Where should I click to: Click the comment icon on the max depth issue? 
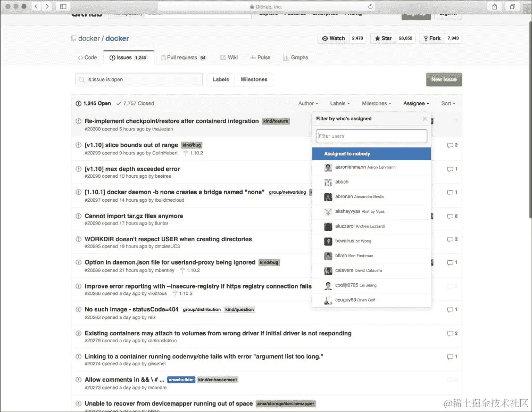pyautogui.click(x=451, y=169)
